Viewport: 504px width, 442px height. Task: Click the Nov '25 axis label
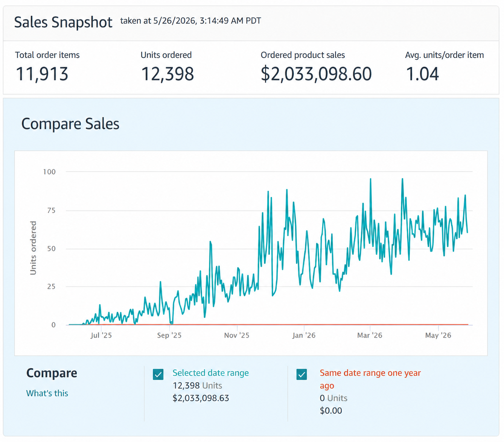pyautogui.click(x=237, y=335)
